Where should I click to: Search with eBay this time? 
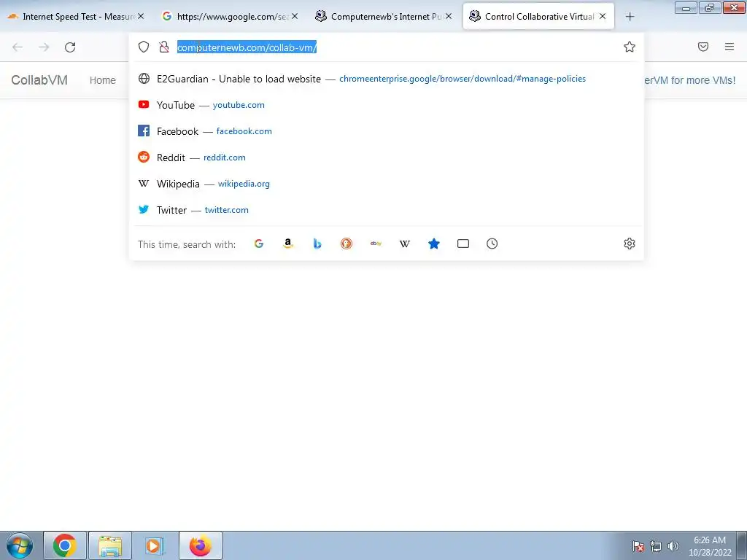coord(376,244)
